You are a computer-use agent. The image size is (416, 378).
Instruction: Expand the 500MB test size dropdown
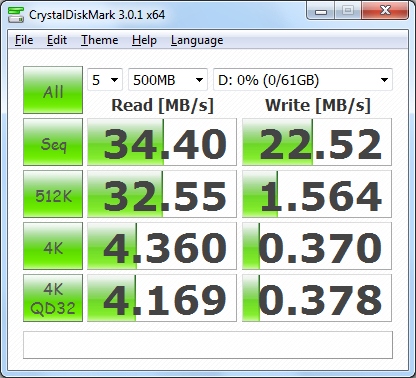tap(168, 80)
